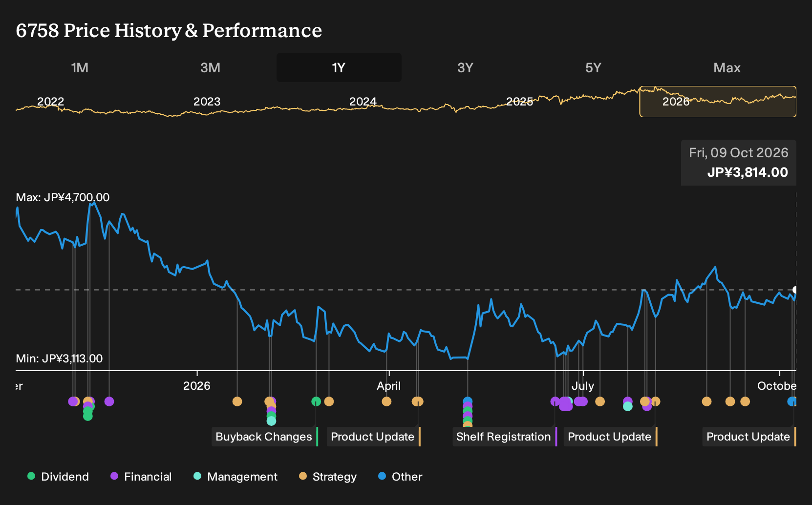Open the Product Update label right of Shelf Registration
Screen dimensions: 812x505
tap(611, 437)
